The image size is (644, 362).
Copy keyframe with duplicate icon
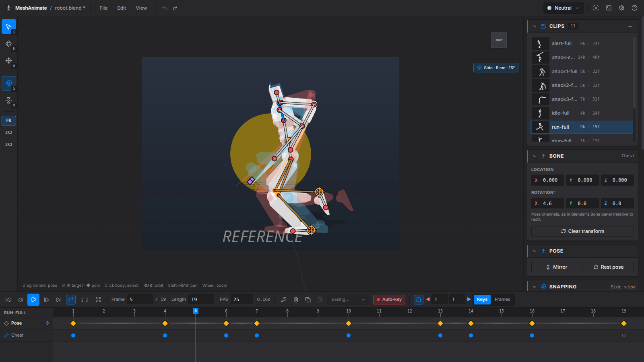[x=308, y=300]
